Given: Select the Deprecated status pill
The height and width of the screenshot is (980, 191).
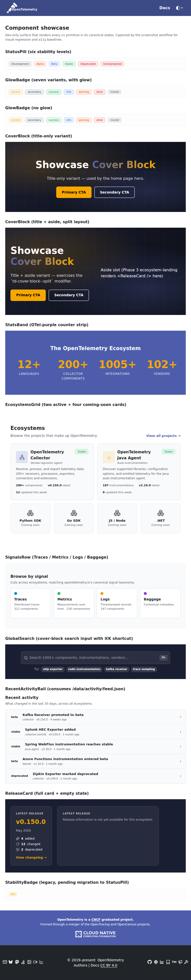Looking at the screenshot, I should (x=88, y=64).
